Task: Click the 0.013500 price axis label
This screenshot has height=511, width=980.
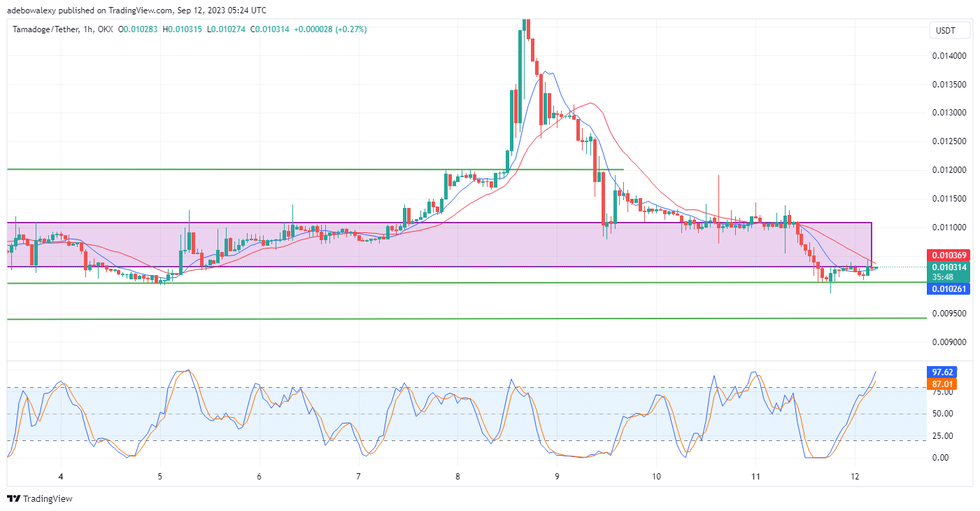Action: [950, 85]
